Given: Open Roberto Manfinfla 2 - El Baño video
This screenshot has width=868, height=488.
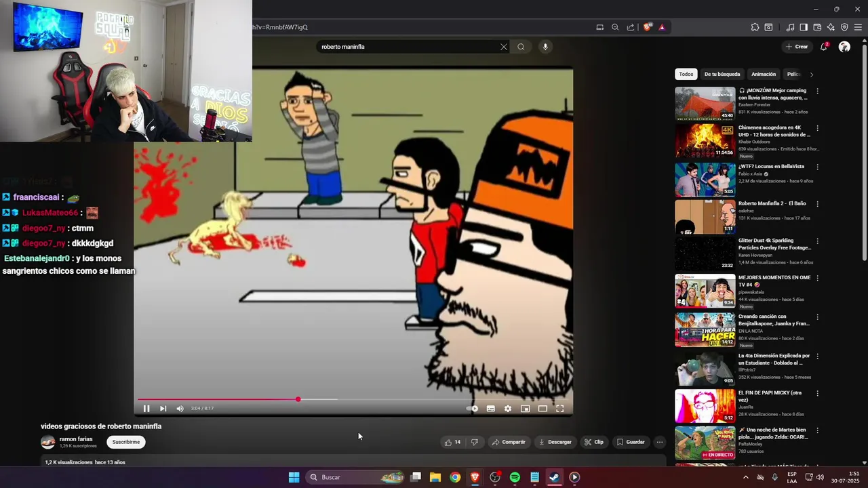Looking at the screenshot, I should point(705,217).
